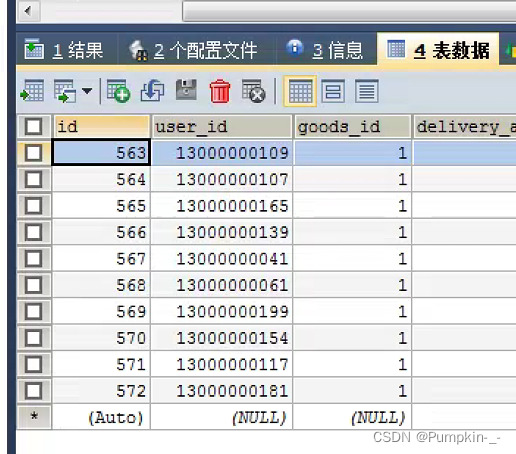Check the box for row id 564
Viewport: 516px width, 454px height.
pos(33,179)
